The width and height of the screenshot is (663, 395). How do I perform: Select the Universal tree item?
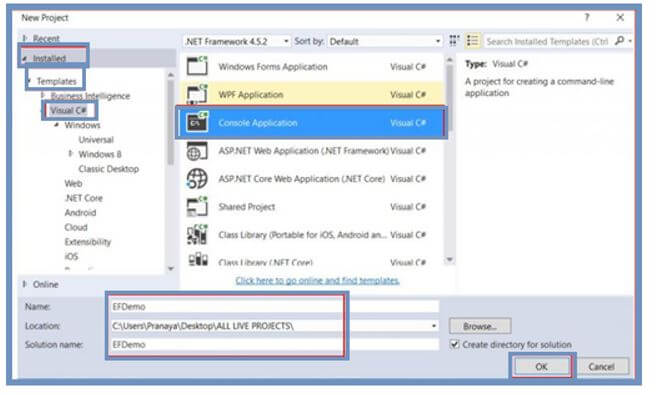click(x=96, y=140)
